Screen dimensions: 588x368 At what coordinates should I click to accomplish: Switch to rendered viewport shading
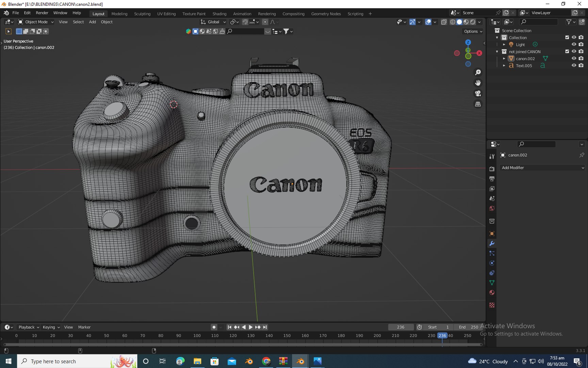[473, 22]
